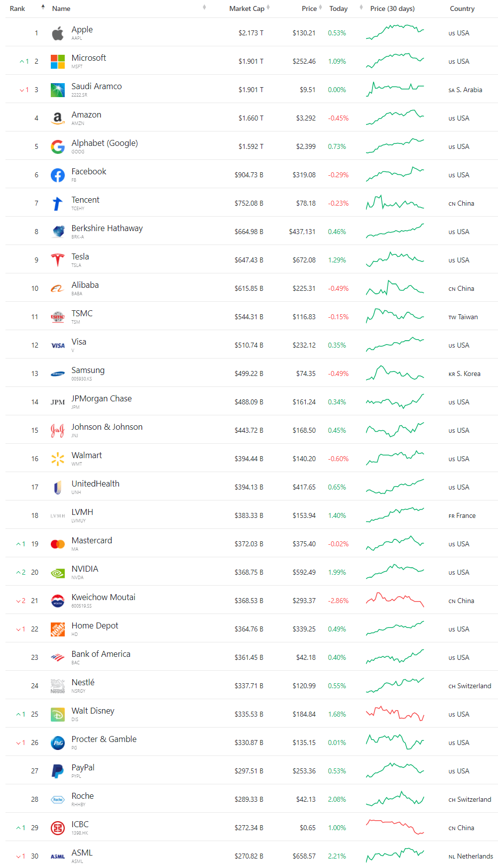View Walt Disney 30-day price sparkline

pyautogui.click(x=395, y=714)
